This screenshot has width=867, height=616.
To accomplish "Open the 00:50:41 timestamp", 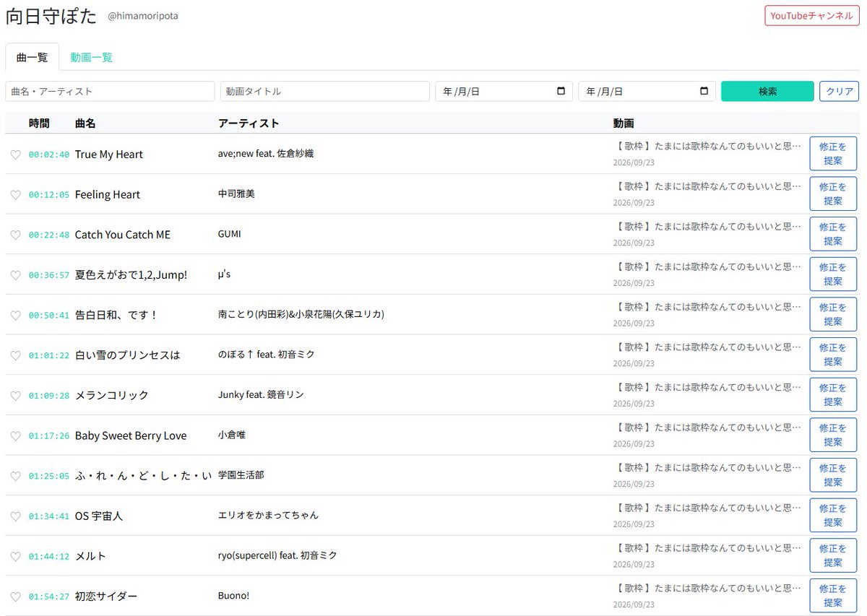I will click(x=49, y=316).
